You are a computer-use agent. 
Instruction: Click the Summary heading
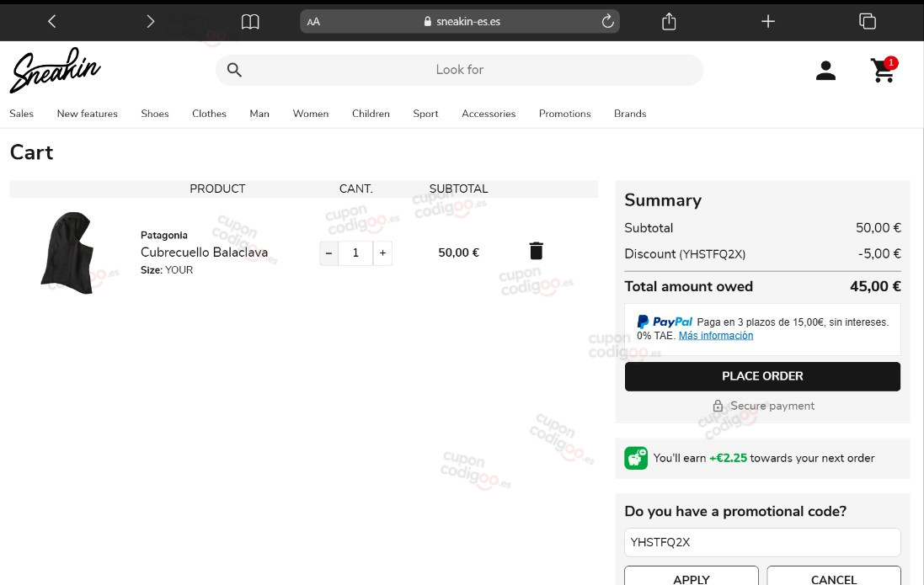click(663, 200)
